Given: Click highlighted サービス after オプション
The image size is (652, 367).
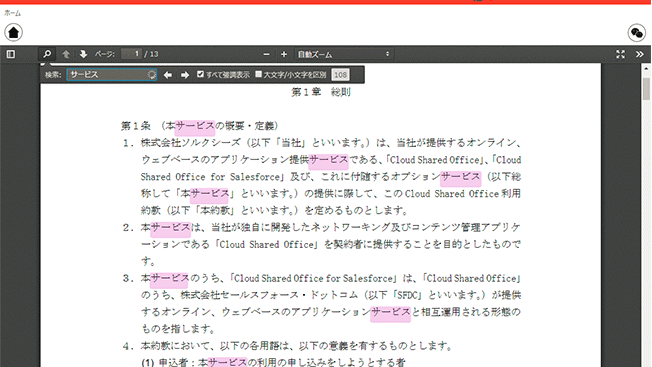Looking at the screenshot, I should pos(461,177).
